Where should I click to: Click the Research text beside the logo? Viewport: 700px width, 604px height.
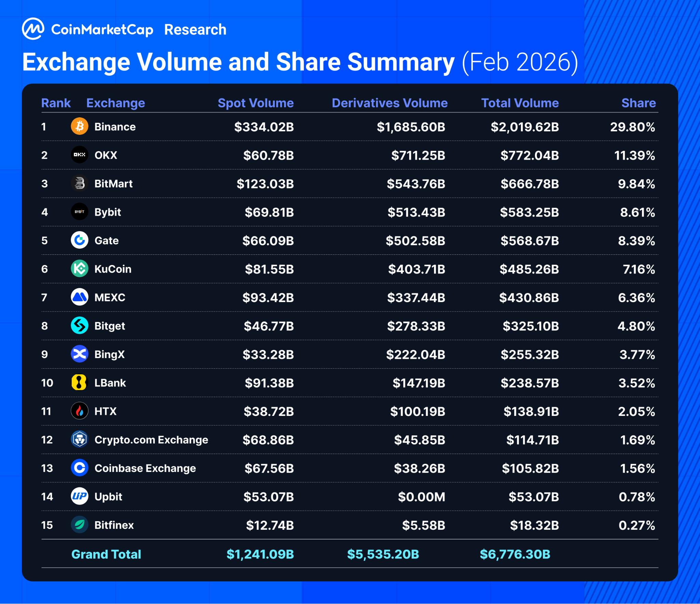coord(195,30)
